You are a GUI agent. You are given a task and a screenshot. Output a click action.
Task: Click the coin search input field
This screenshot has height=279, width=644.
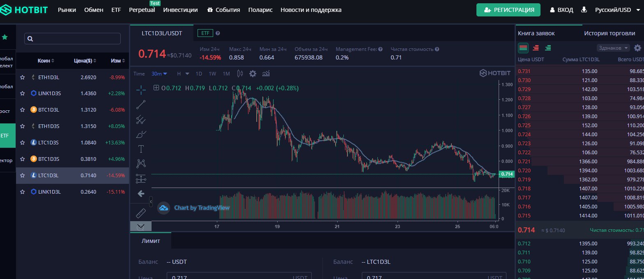pyautogui.click(x=72, y=39)
